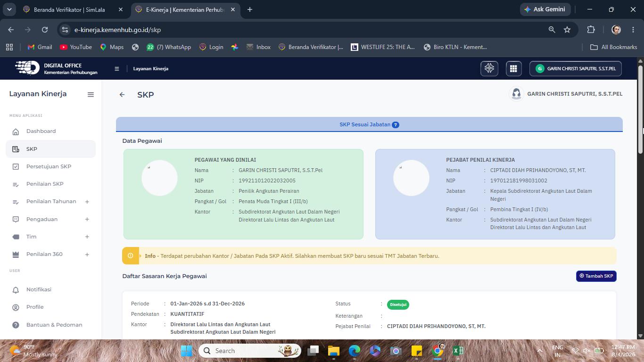Expand the Penilaian 360 submenu

pos(87,255)
